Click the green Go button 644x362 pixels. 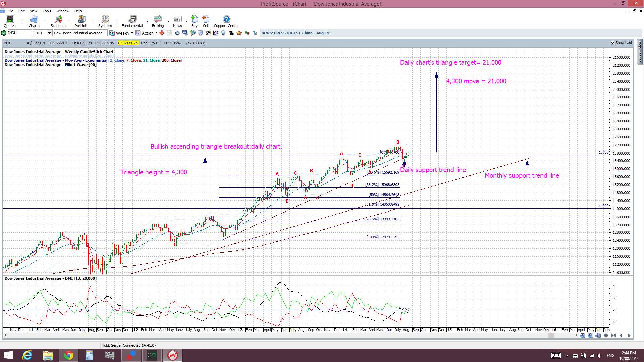pos(4,33)
